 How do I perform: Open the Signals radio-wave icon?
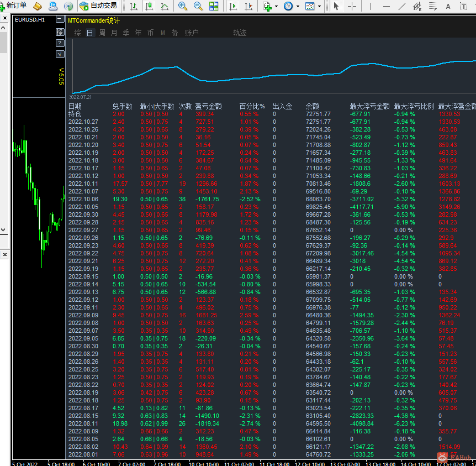pos(68,6)
